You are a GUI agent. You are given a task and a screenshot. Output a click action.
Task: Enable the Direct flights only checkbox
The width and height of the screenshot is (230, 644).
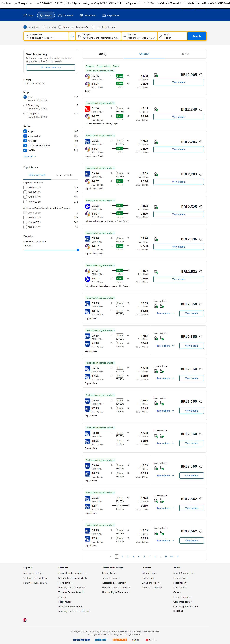pos(94,27)
